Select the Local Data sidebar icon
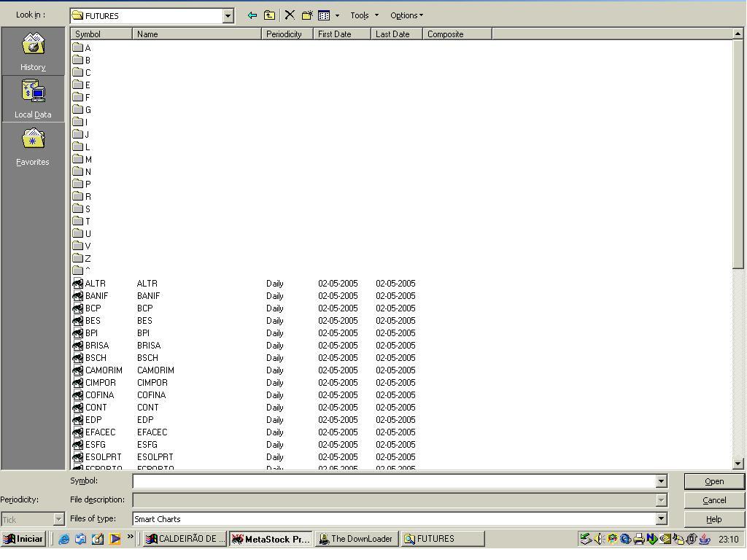 click(33, 90)
